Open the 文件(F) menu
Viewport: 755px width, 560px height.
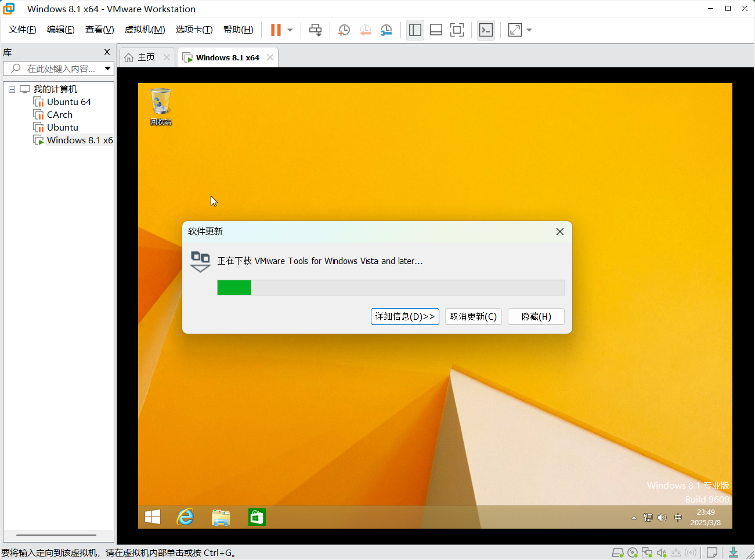(23, 30)
